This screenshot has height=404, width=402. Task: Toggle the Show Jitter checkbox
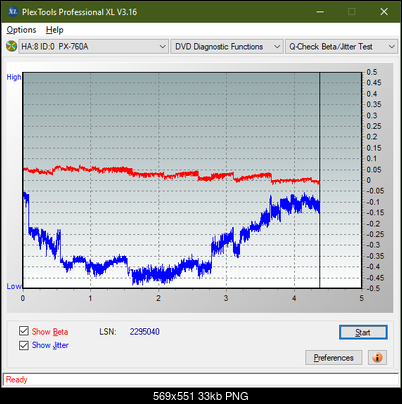pyautogui.click(x=24, y=345)
